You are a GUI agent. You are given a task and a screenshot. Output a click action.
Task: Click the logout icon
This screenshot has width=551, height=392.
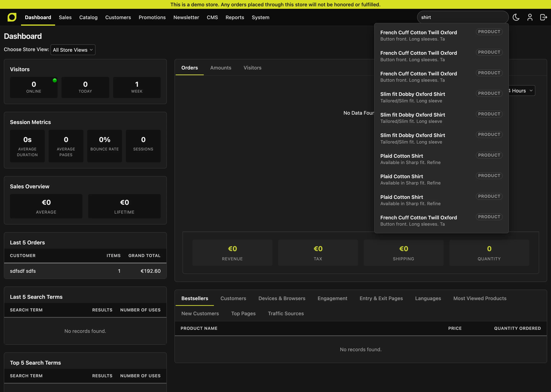(x=543, y=17)
